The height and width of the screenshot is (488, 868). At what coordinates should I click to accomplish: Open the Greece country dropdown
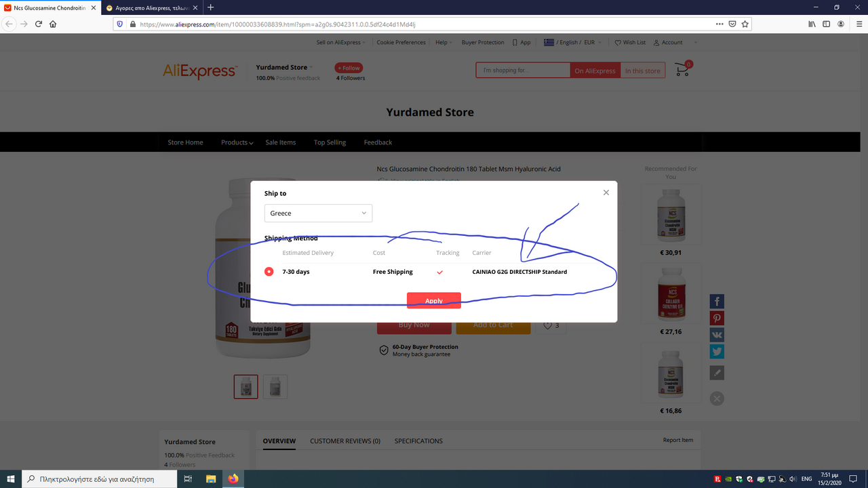pos(318,213)
